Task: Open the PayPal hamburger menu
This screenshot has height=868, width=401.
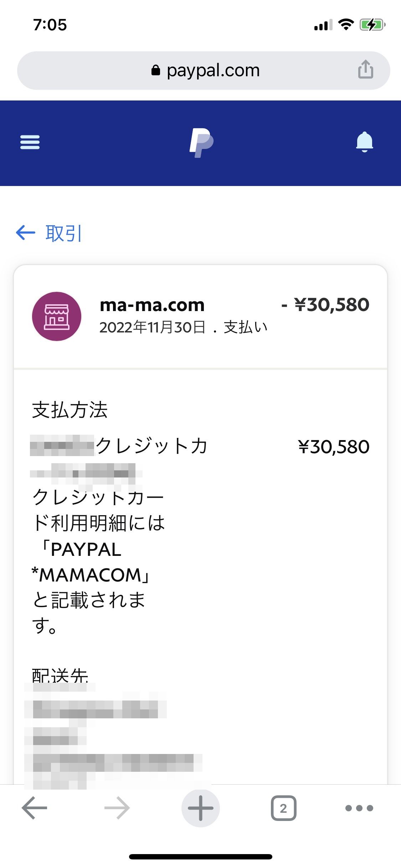Action: [30, 142]
